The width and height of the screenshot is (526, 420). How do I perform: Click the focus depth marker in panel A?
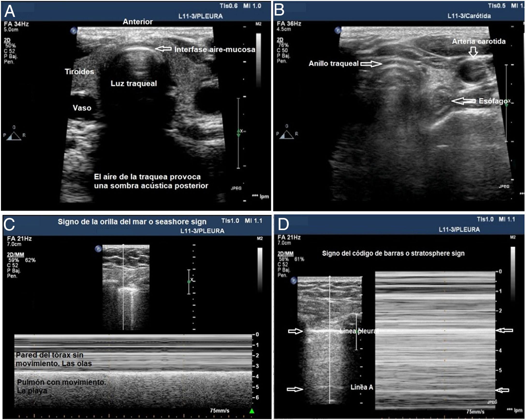point(239,133)
